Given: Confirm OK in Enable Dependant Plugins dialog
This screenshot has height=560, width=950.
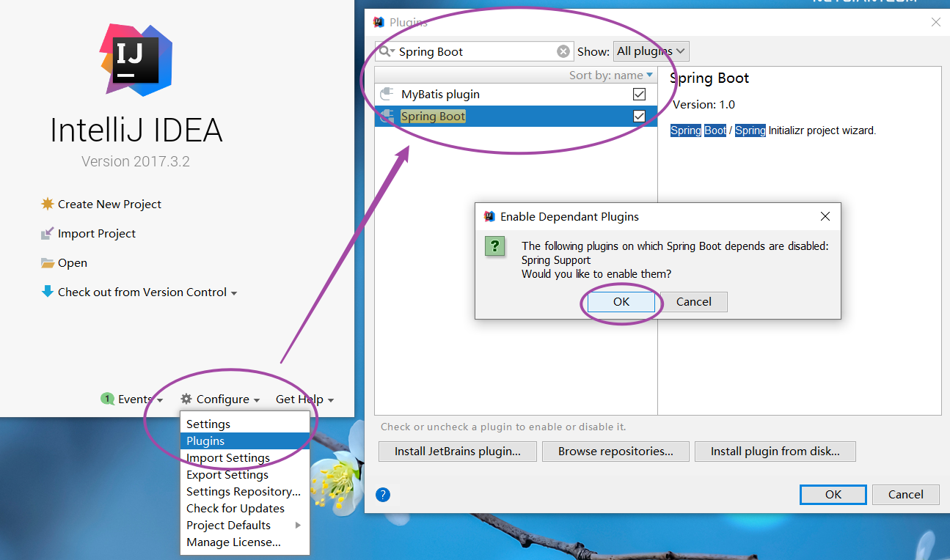Looking at the screenshot, I should click(x=621, y=301).
